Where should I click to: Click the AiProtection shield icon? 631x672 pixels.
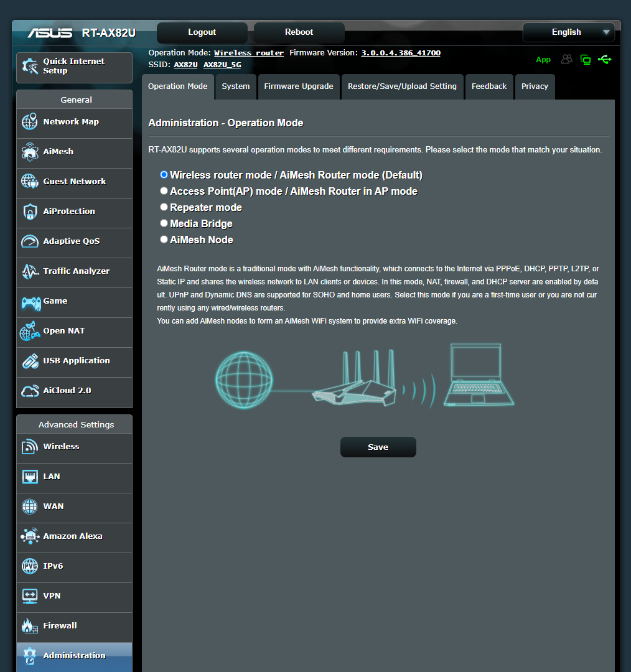(30, 212)
